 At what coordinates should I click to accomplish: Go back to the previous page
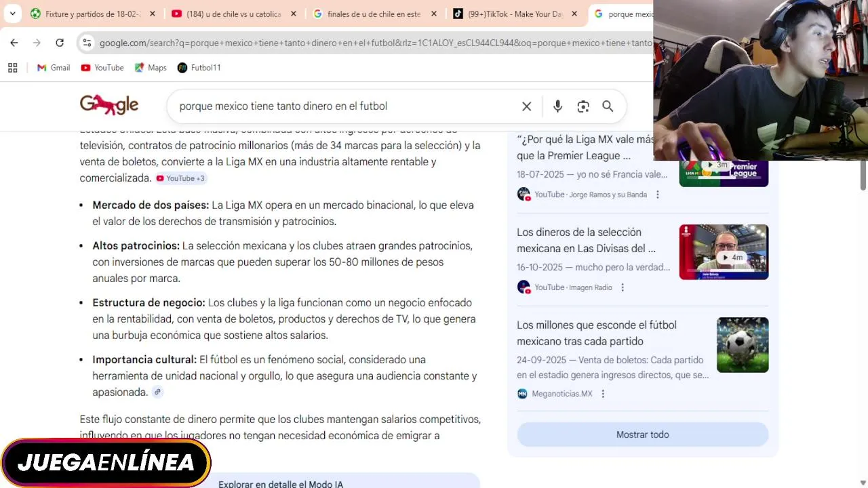[x=14, y=43]
